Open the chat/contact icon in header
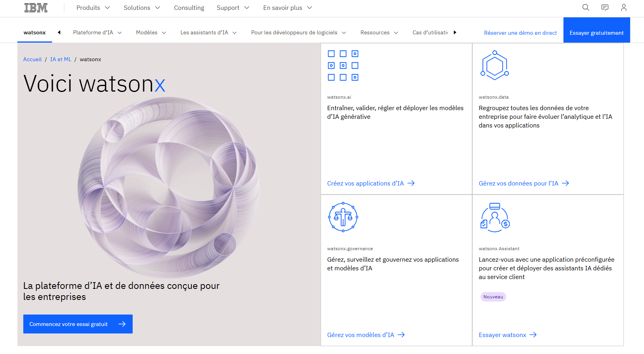 click(x=605, y=7)
